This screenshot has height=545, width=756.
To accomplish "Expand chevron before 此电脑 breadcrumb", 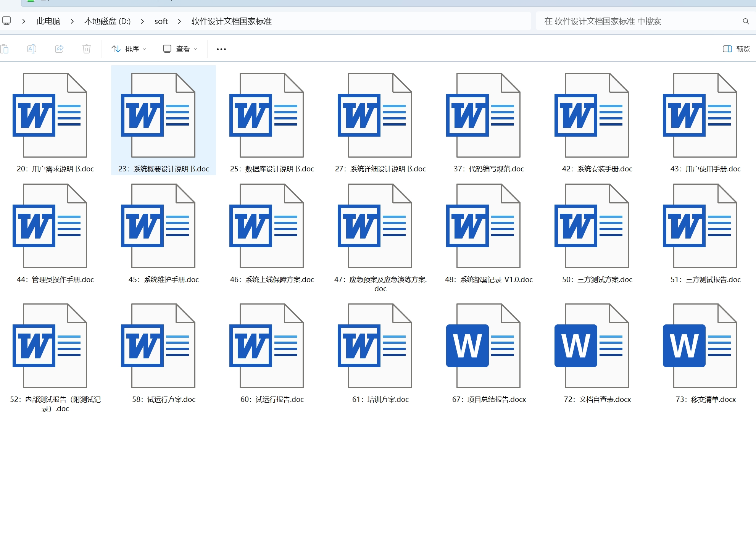I will click(x=24, y=21).
